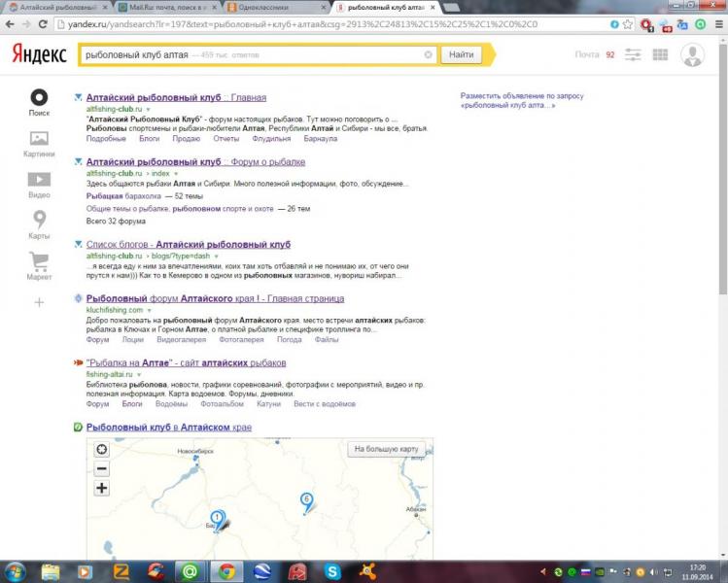
Task: Switch to the Mail.Ru browser tab
Action: coord(168,8)
